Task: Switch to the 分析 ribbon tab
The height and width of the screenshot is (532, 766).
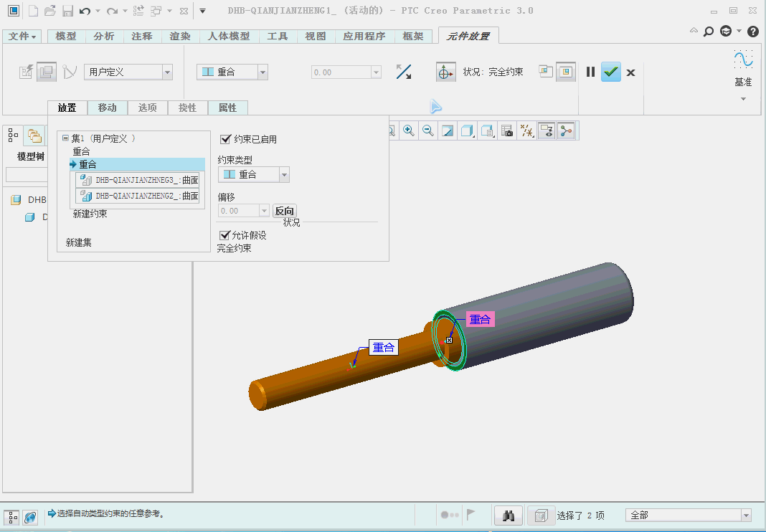Action: (x=104, y=36)
